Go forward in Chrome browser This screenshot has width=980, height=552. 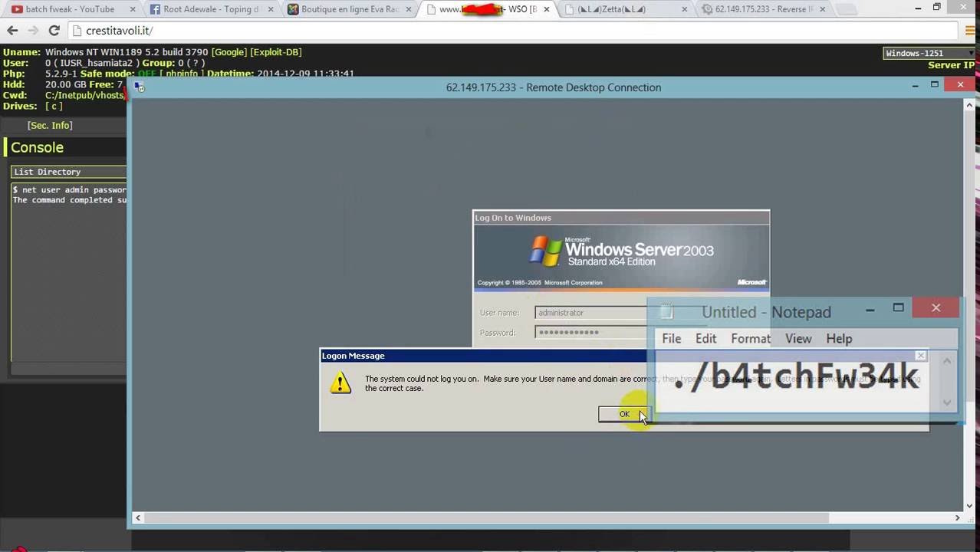click(33, 31)
